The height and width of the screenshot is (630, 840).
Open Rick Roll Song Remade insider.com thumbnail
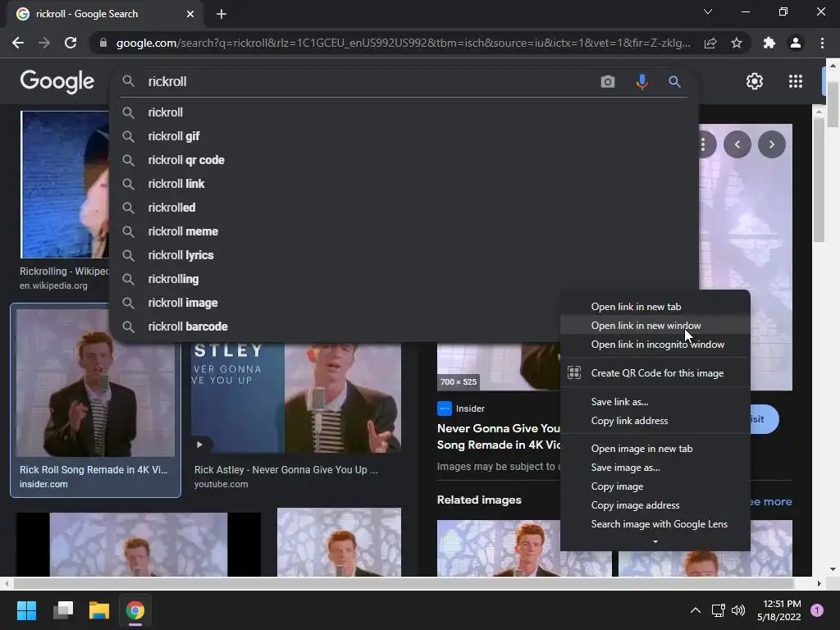95,383
